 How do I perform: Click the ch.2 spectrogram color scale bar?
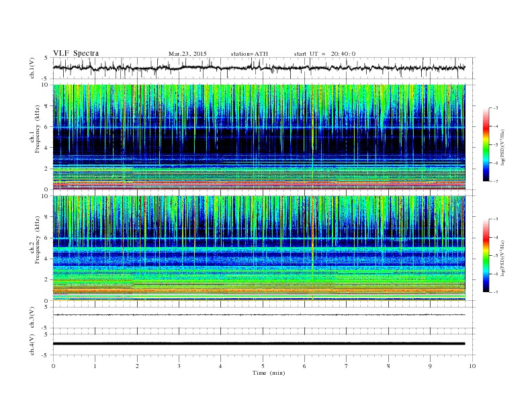click(x=486, y=255)
